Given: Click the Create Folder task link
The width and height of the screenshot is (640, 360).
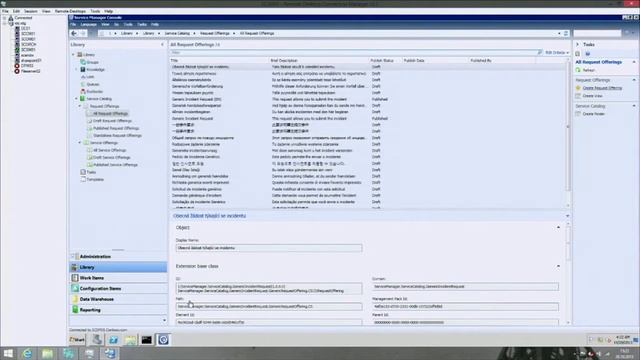Looking at the screenshot, I should coord(593,114).
